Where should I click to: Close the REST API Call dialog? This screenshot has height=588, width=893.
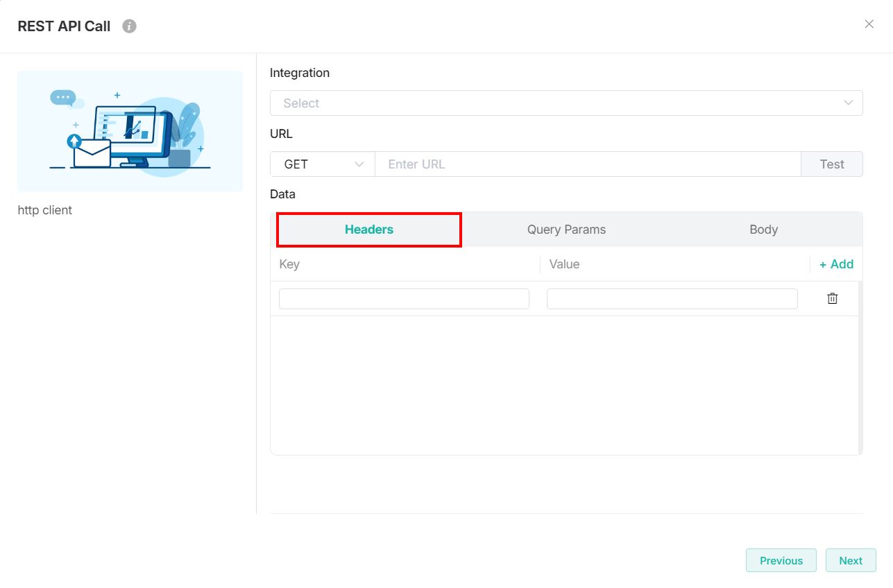pos(869,24)
